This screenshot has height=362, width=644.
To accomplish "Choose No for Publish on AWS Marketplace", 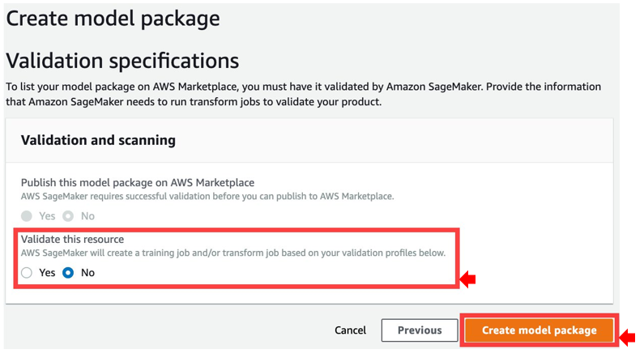I will 68,216.
